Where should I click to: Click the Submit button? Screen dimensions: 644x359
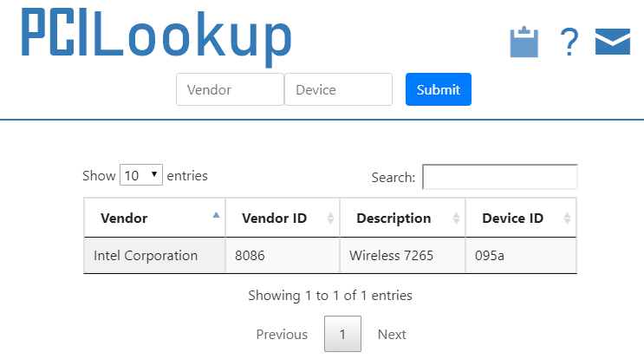(x=439, y=89)
